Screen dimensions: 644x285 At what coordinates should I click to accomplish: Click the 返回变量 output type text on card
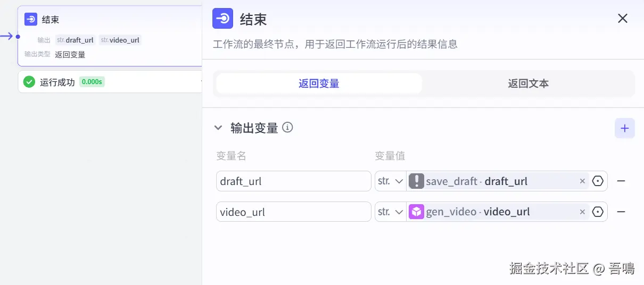coord(70,54)
